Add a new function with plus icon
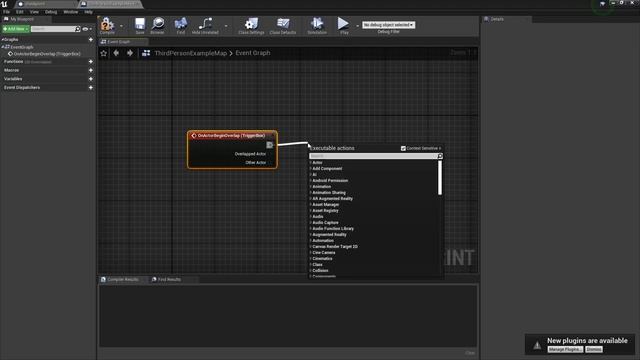 click(x=91, y=62)
